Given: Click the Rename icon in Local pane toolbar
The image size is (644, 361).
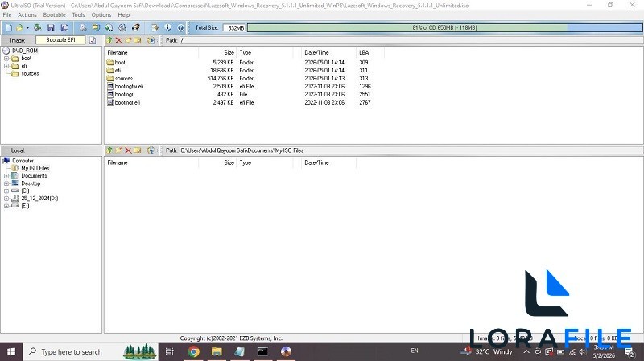Looking at the screenshot, I should pyautogui.click(x=138, y=150).
